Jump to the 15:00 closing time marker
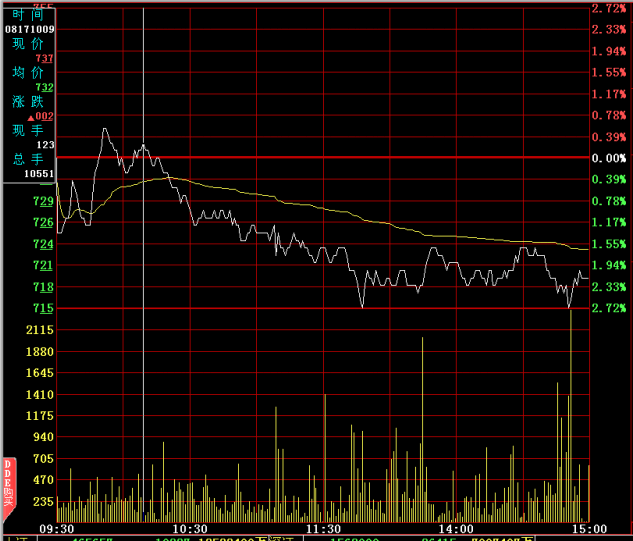This screenshot has width=633, height=541. tap(589, 528)
